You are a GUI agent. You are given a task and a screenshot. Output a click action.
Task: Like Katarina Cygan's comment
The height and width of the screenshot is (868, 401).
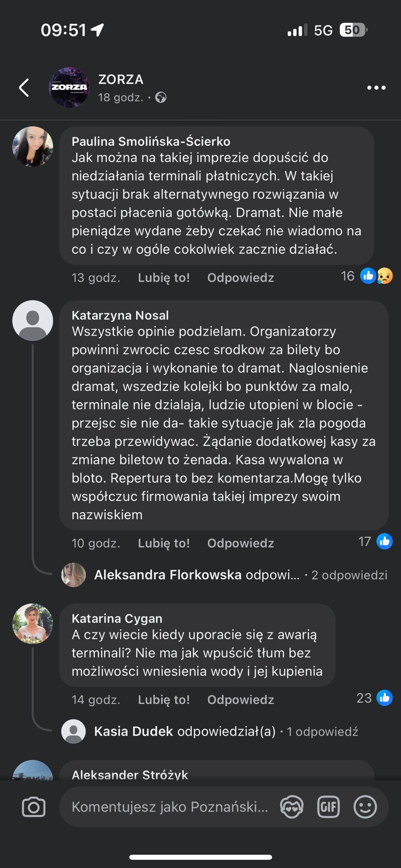click(x=163, y=699)
